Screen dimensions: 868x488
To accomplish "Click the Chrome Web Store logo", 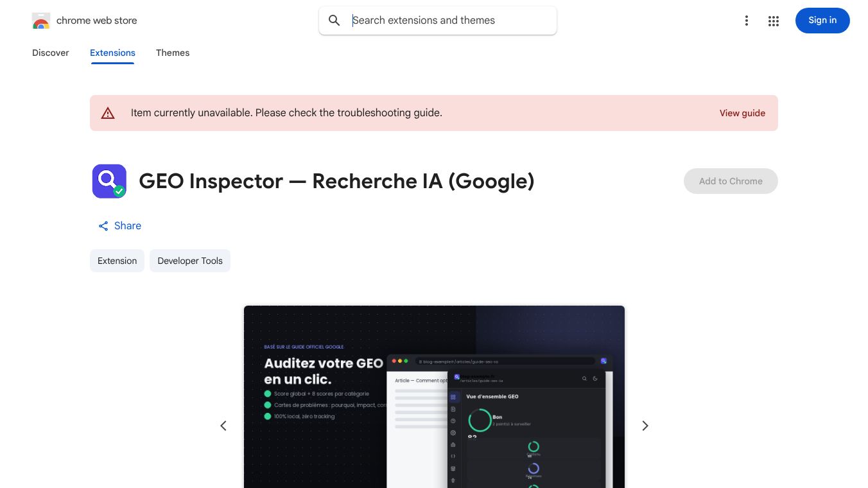I will [41, 21].
